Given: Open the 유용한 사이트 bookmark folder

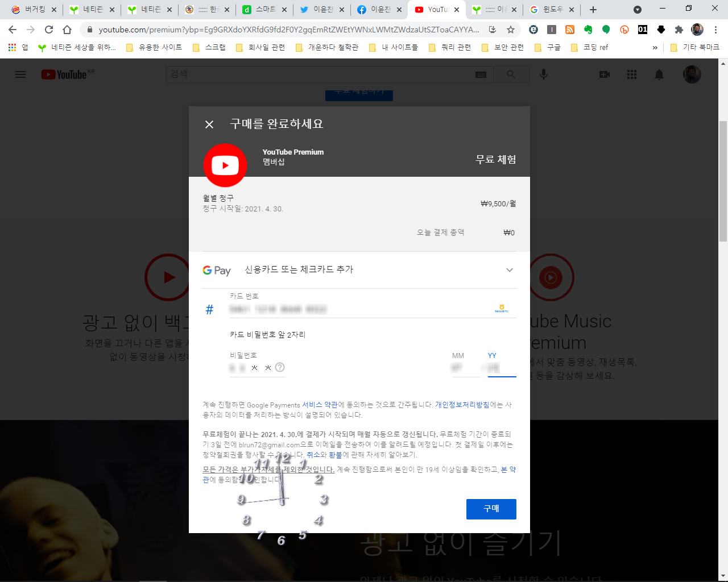Looking at the screenshot, I should coord(154,47).
